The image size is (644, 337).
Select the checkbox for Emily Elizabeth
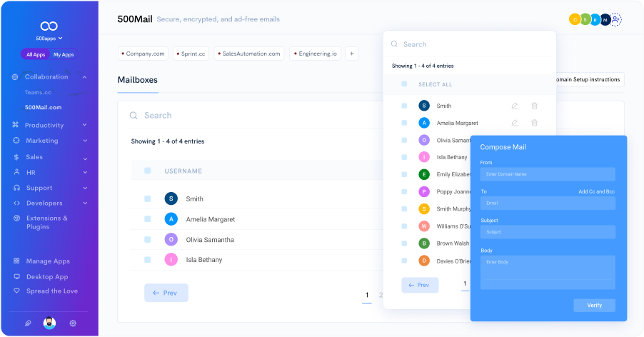coord(404,174)
